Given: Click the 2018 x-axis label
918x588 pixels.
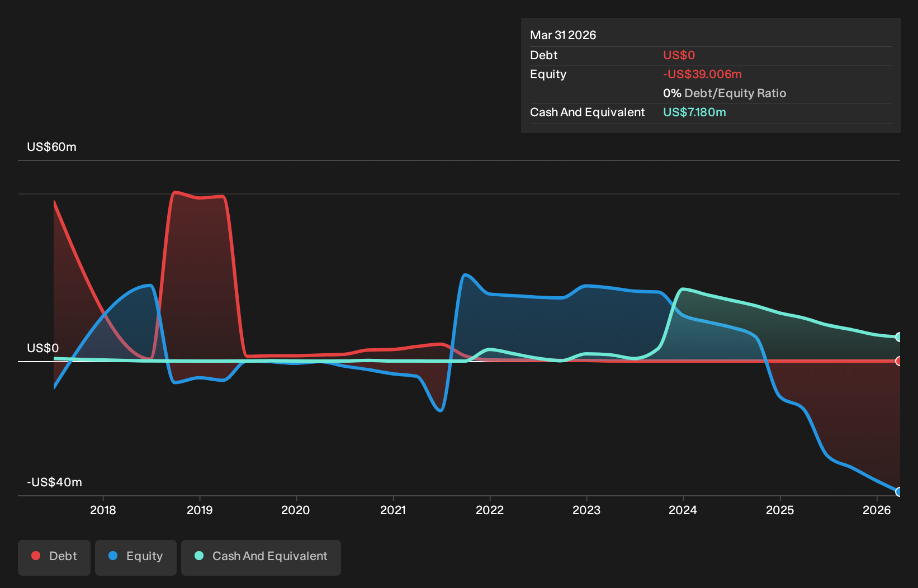Looking at the screenshot, I should pyautogui.click(x=103, y=510).
